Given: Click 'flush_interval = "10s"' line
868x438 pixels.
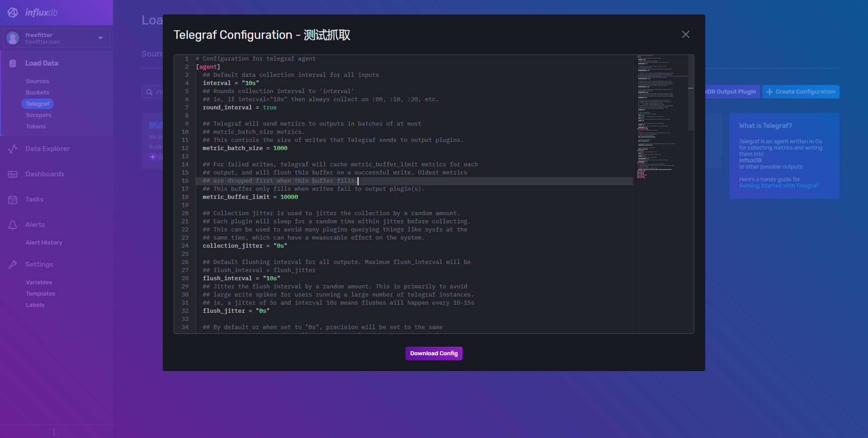Looking at the screenshot, I should click(241, 278).
